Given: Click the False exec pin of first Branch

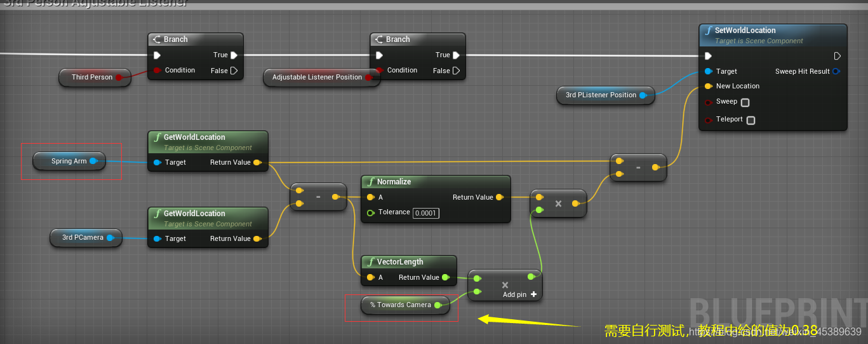Looking at the screenshot, I should tap(234, 71).
